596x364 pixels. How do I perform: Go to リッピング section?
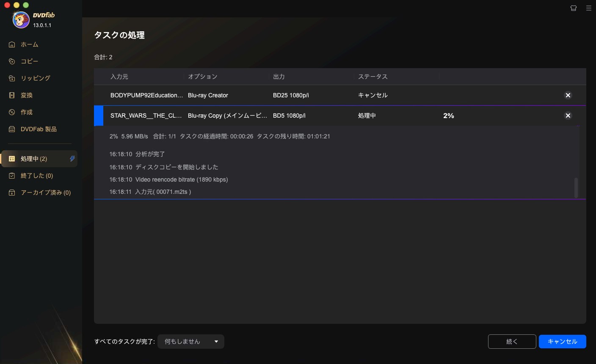click(36, 78)
